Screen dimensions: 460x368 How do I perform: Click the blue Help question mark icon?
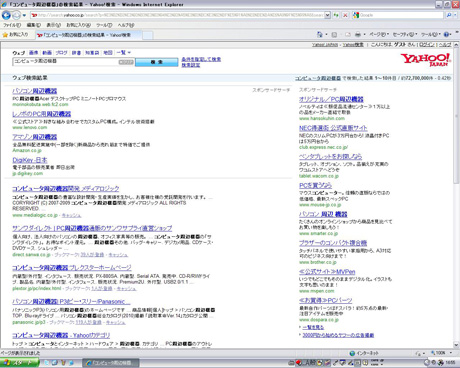click(x=447, y=34)
